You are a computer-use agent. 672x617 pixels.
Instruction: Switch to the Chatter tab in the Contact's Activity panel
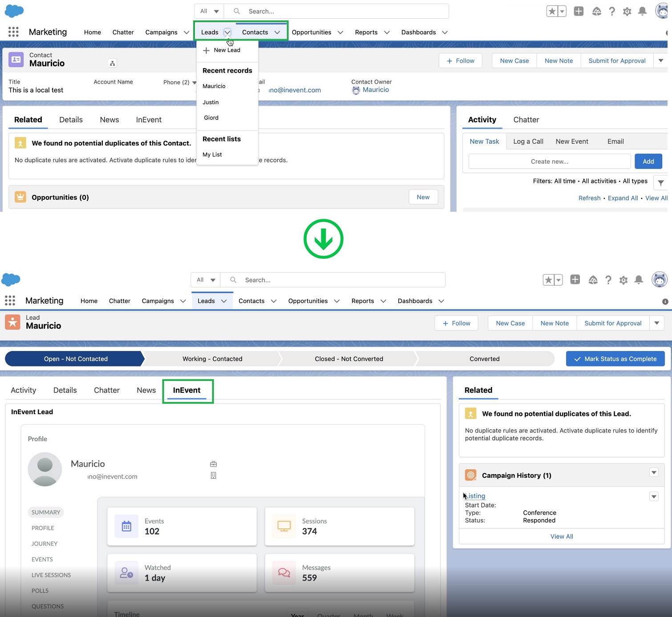(x=526, y=120)
